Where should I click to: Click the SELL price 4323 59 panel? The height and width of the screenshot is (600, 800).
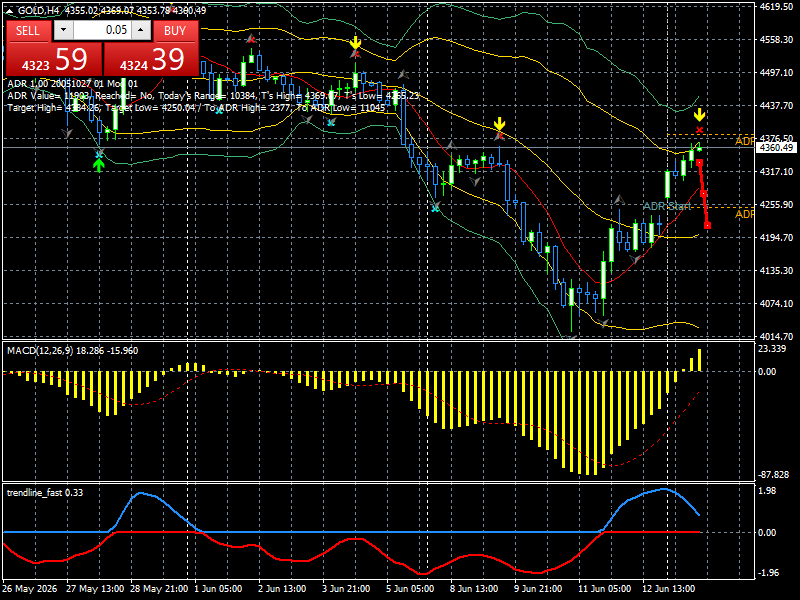[54, 60]
